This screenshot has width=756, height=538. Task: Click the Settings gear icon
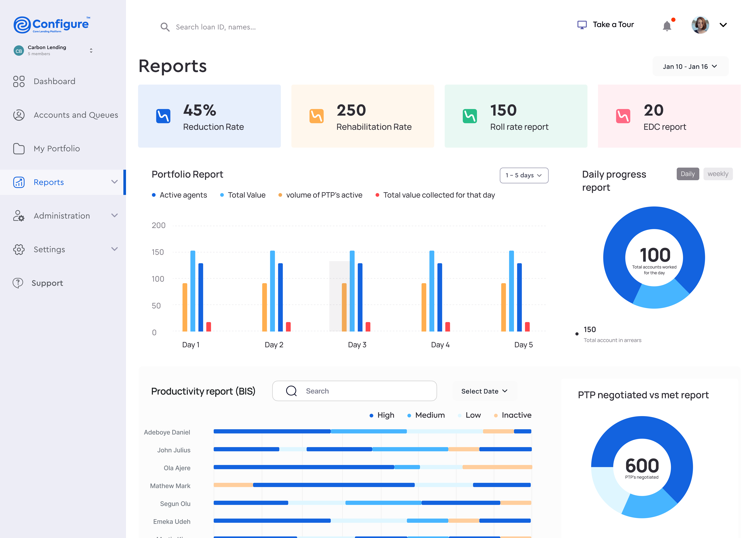(19, 249)
